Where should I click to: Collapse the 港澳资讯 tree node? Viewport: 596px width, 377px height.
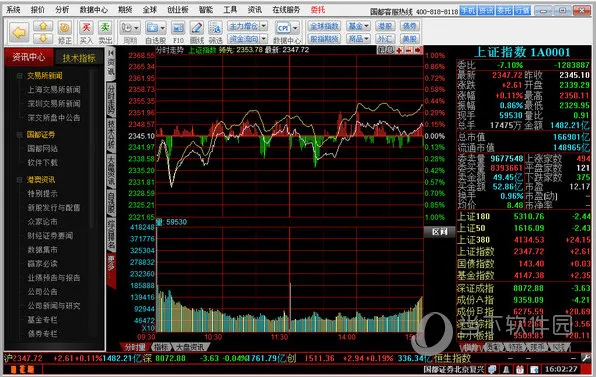pos(19,180)
